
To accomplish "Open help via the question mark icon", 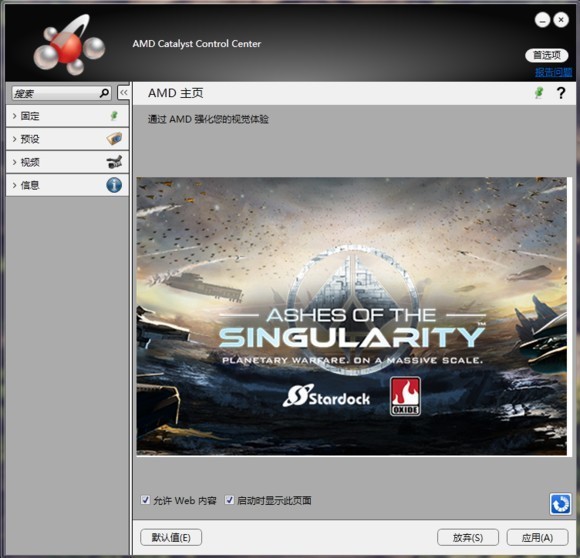I will click(x=561, y=93).
